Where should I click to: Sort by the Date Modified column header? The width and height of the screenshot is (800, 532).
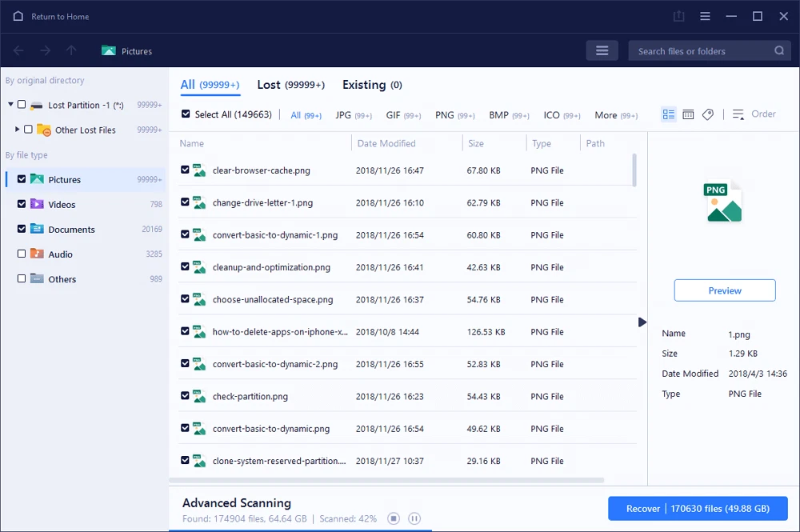(386, 143)
